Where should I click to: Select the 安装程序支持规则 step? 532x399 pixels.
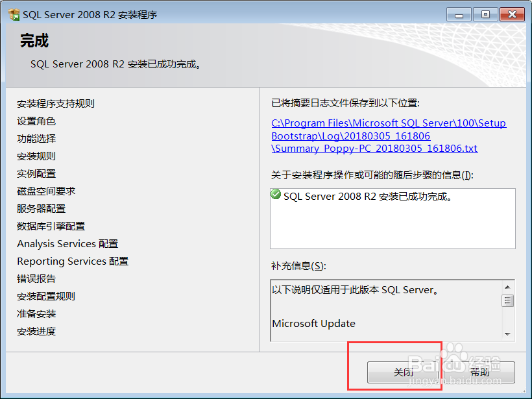pyautogui.click(x=56, y=104)
